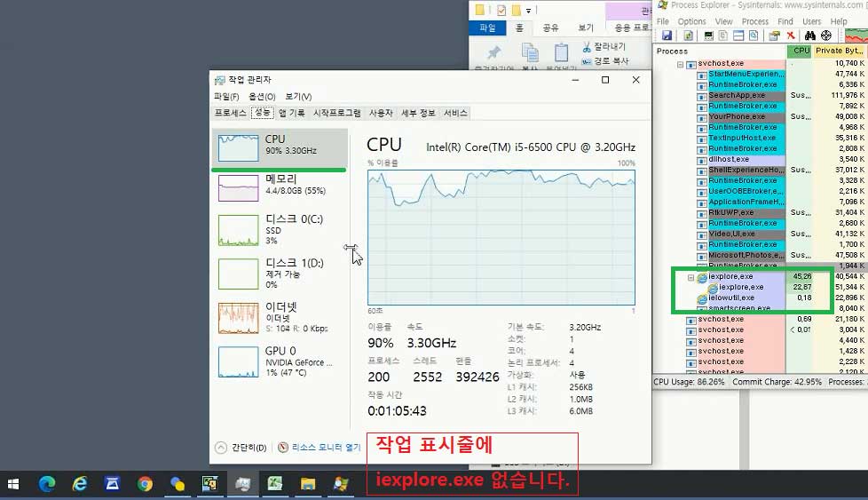This screenshot has height=500, width=868.
Task: Select the 메모리 performance item in sidebar
Action: point(280,187)
